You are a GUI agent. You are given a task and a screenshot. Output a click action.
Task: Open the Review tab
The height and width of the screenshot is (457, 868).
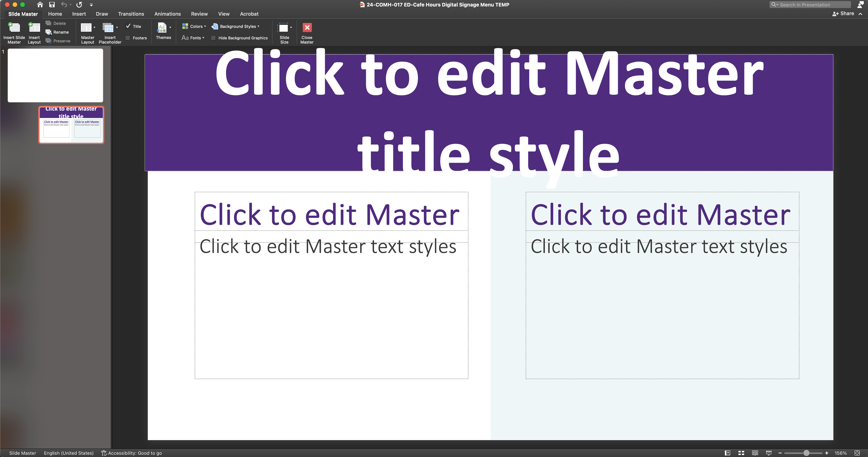[x=199, y=14]
